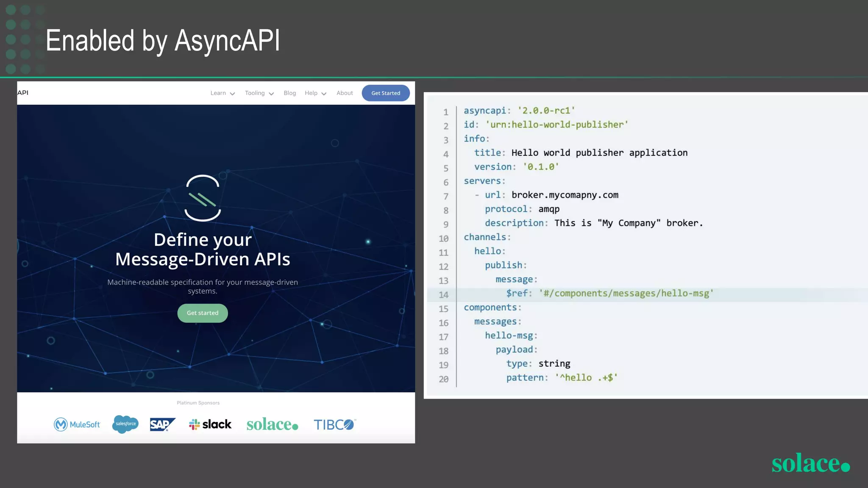The image size is (868, 488).
Task: Open the Help dropdown menu
Action: [x=315, y=93]
